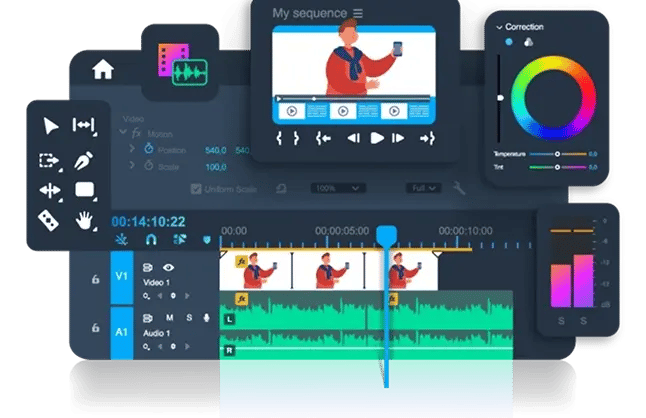Add a timeline marker shield icon

(x=207, y=240)
